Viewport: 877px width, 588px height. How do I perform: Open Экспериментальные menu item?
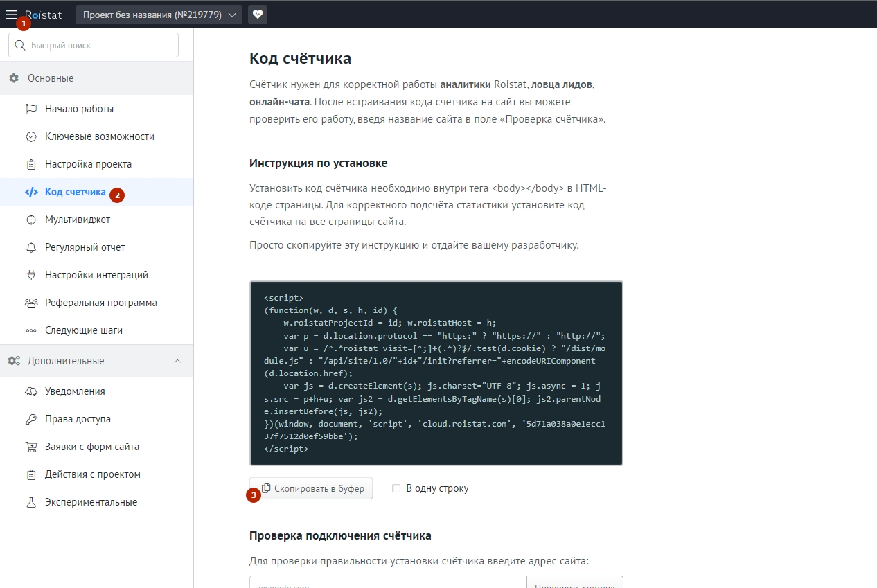[x=97, y=502]
